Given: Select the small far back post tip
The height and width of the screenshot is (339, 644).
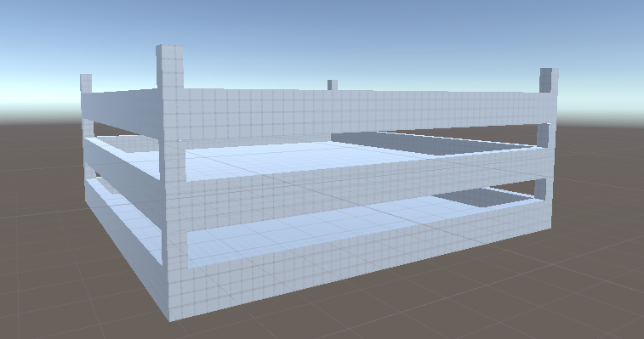Looking at the screenshot, I should [333, 85].
